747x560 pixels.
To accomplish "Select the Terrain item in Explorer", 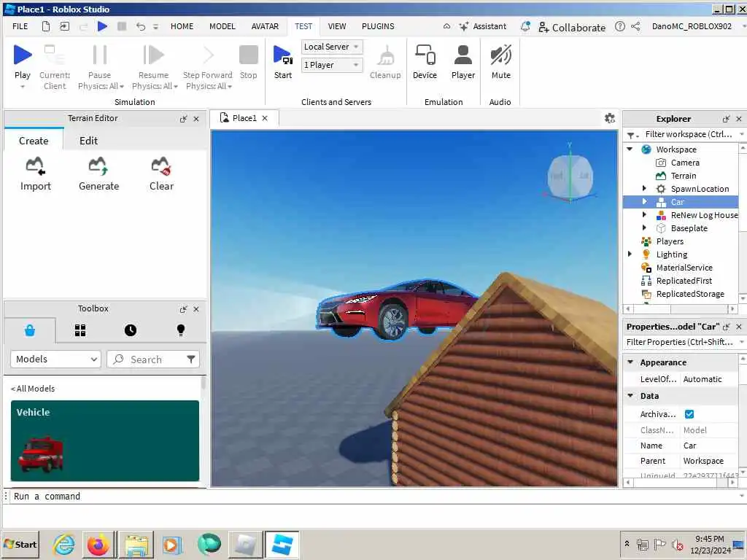I will 683,175.
